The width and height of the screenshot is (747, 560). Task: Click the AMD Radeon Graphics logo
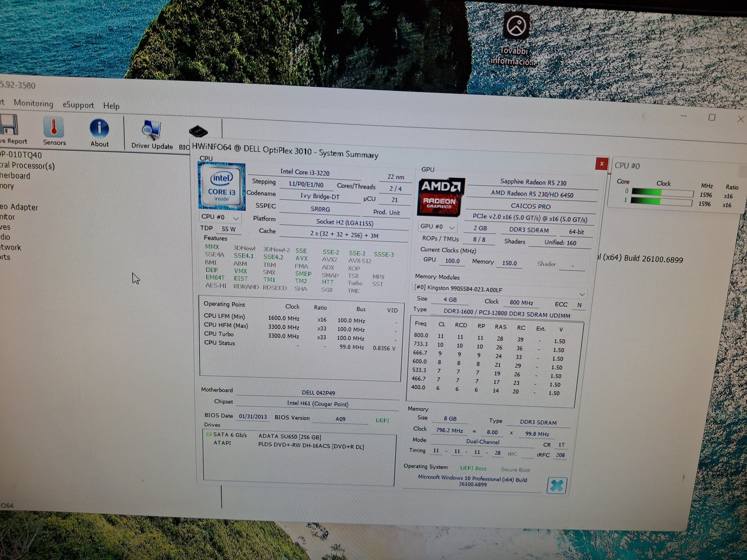(x=440, y=197)
